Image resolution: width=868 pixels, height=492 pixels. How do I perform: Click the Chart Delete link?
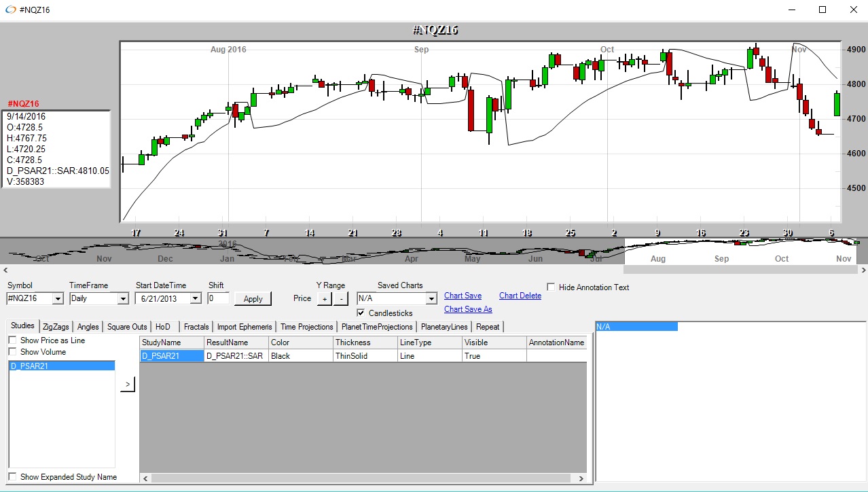[520, 296]
